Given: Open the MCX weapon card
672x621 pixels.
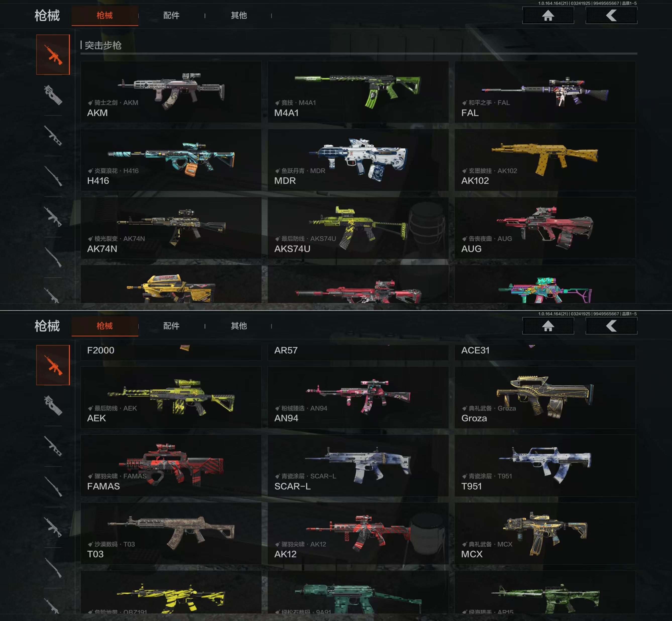Looking at the screenshot, I should pyautogui.click(x=545, y=533).
